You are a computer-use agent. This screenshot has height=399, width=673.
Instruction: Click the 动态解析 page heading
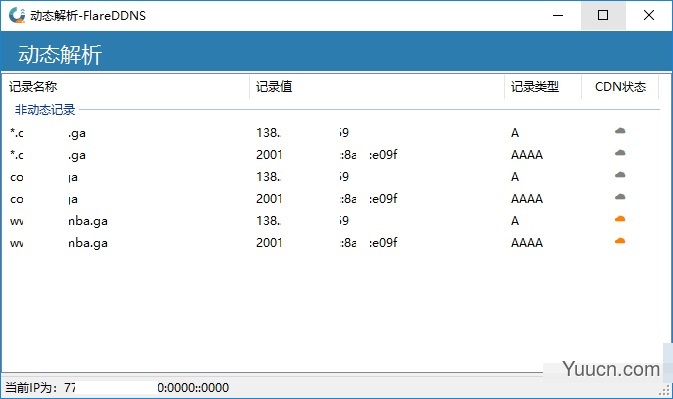point(60,54)
